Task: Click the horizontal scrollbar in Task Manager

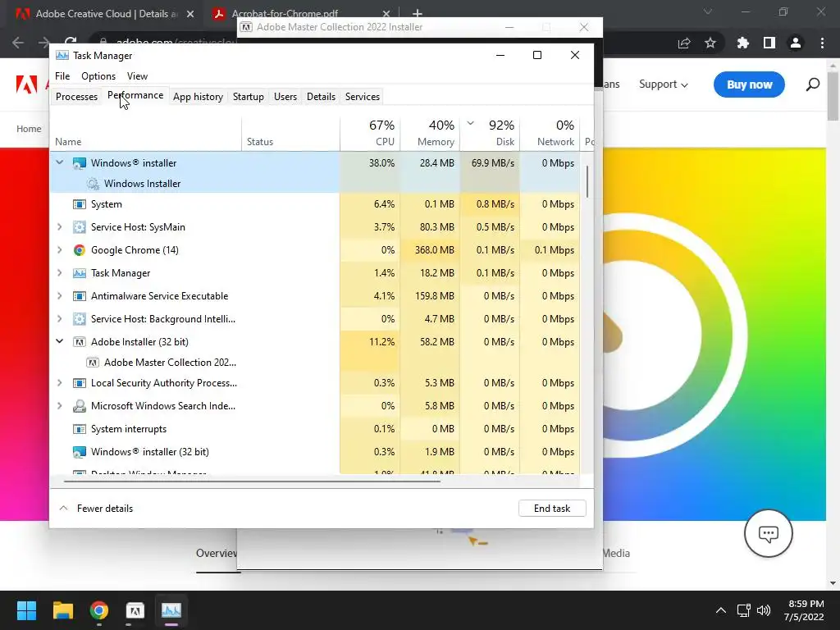Action: (252, 481)
